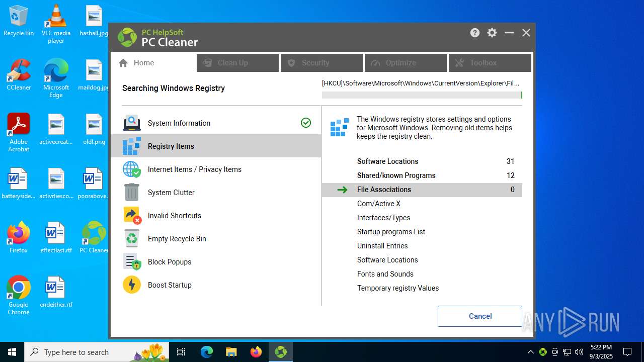This screenshot has height=362, width=644.
Task: Click the volume icon in system tray
Action: 579,352
